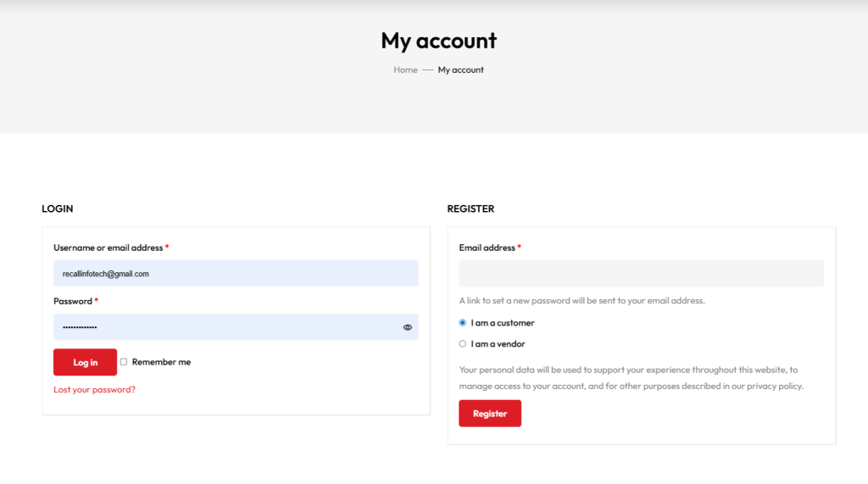Click inside the login Password field
This screenshot has width=868, height=484.
coord(225,327)
